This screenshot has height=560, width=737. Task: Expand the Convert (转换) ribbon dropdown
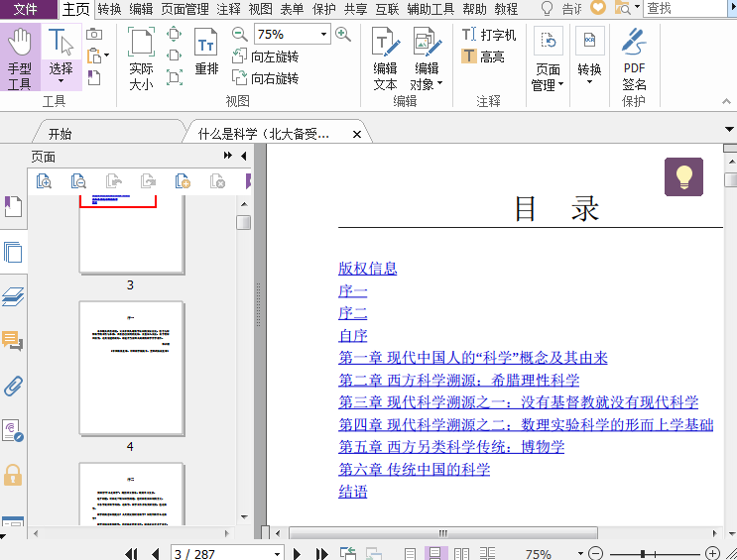(589, 82)
